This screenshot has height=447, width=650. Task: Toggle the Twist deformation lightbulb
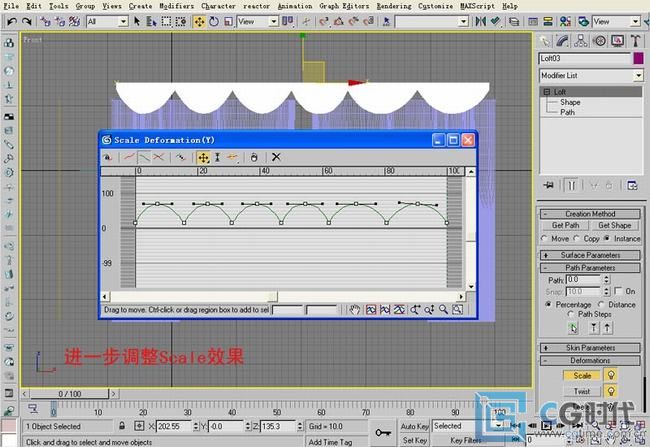click(x=611, y=391)
